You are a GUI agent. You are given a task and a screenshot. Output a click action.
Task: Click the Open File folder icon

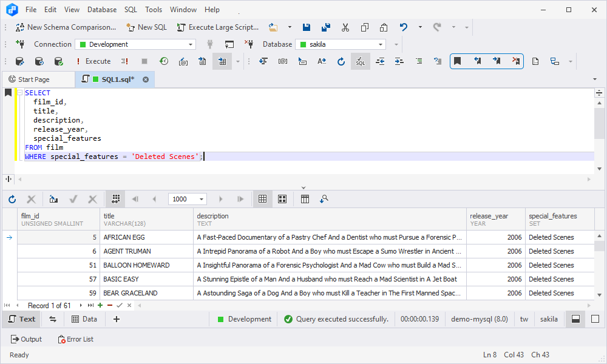[x=273, y=27]
